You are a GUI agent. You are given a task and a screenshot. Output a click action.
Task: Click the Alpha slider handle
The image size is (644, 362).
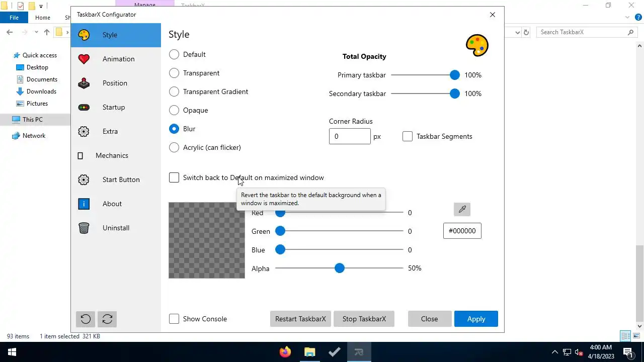(x=340, y=268)
